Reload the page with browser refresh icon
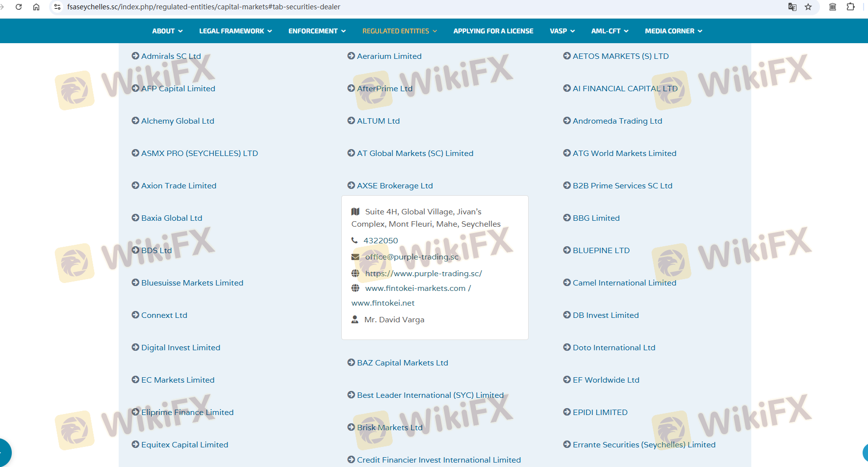Screen dimensions: 868x467 coord(19,7)
